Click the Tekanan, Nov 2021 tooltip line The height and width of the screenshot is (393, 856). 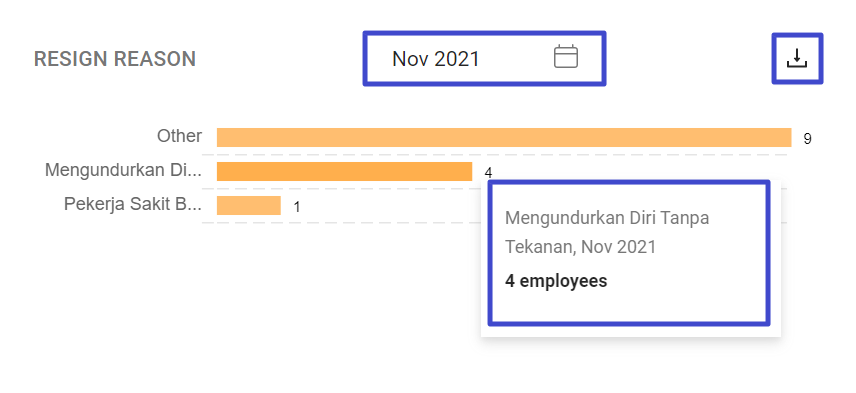[x=580, y=247]
